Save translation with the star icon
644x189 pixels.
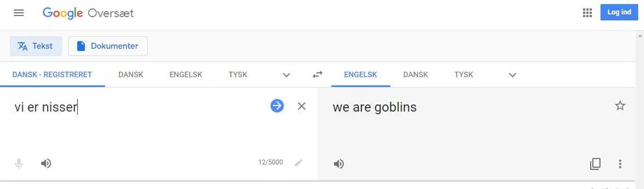[620, 106]
